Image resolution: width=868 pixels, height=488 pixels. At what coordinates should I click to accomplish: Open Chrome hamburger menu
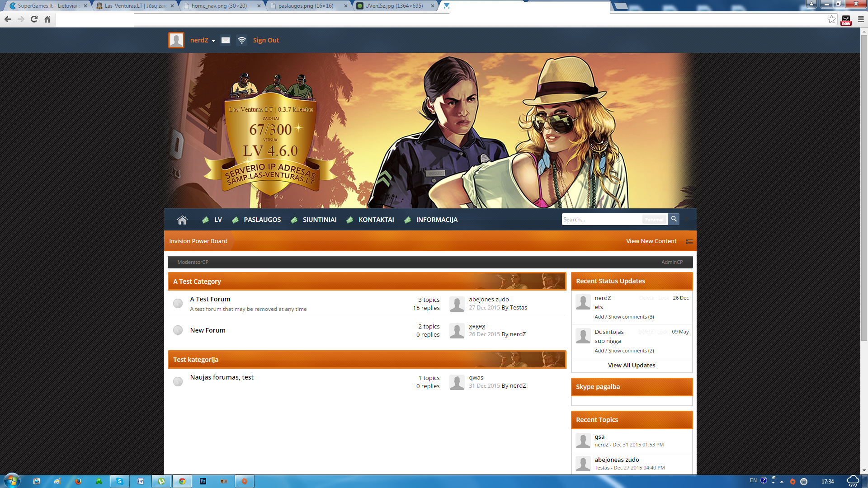pyautogui.click(x=861, y=19)
